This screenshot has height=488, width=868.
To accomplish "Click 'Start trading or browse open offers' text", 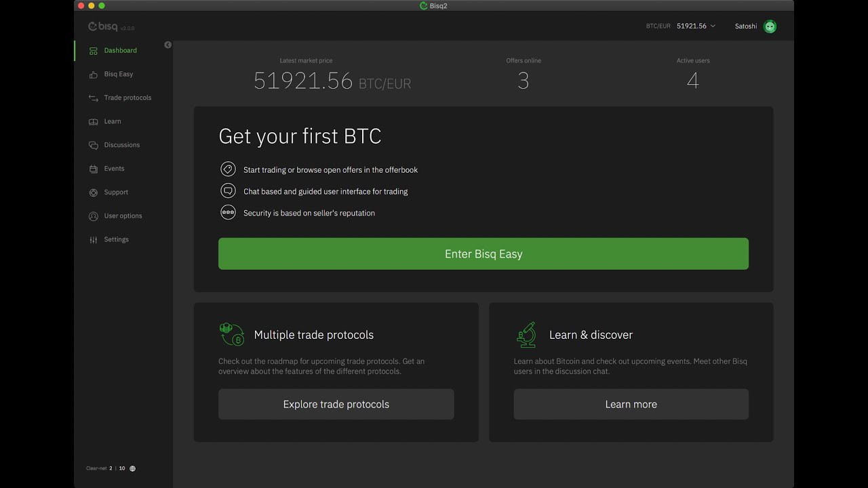I will [x=331, y=170].
